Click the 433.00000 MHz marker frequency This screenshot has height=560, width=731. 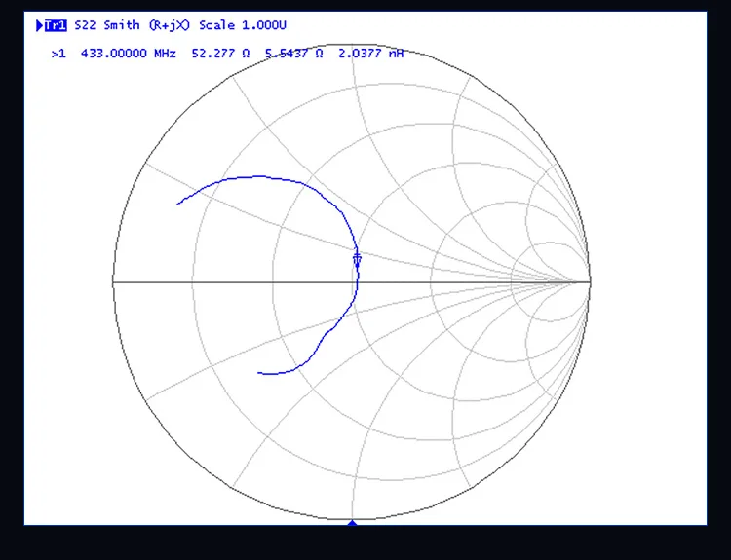click(x=129, y=54)
